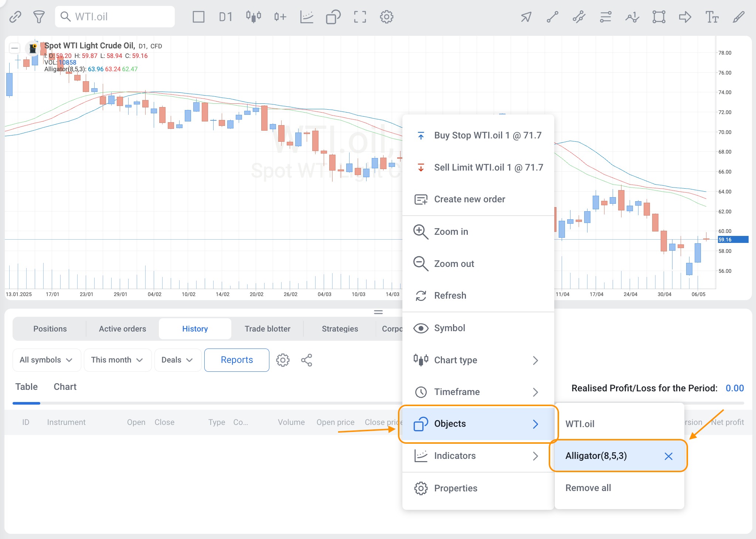
Task: Open the All symbols dropdown
Action: click(46, 360)
